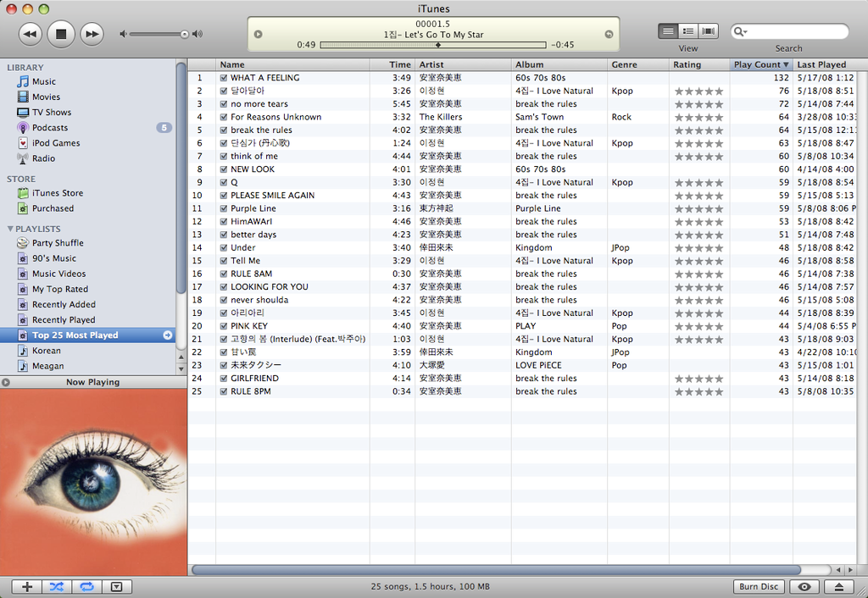Click the Burn Disc button
868x598 pixels.
[x=758, y=586]
